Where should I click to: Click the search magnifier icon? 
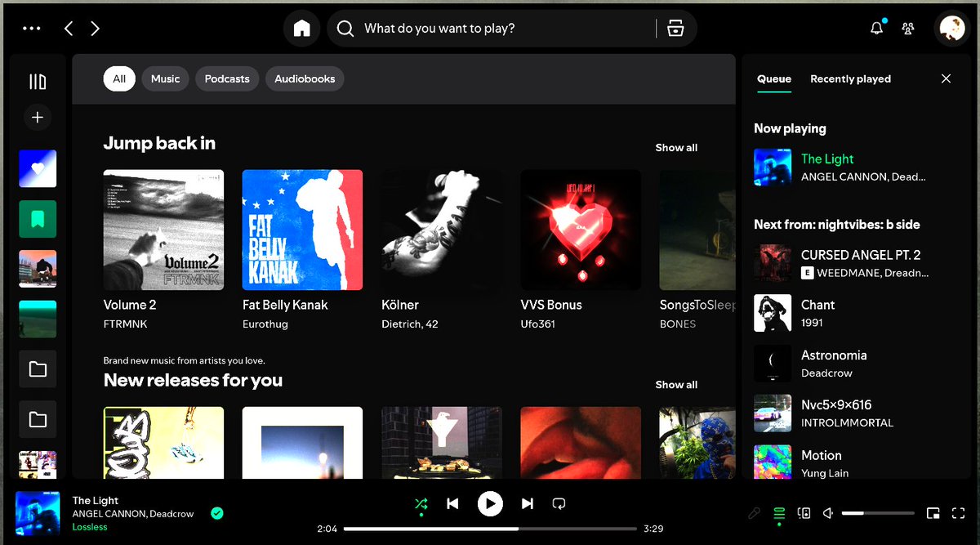coord(345,29)
